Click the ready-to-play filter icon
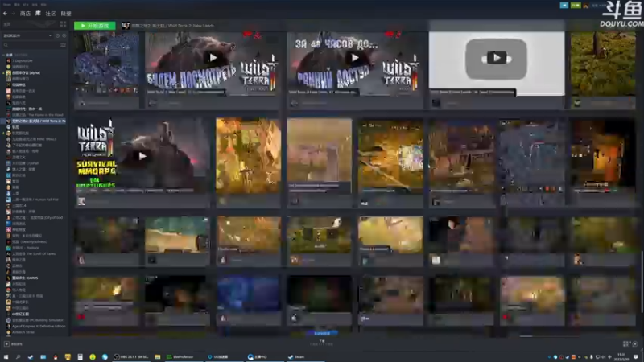The width and height of the screenshot is (644, 362). 64,35
